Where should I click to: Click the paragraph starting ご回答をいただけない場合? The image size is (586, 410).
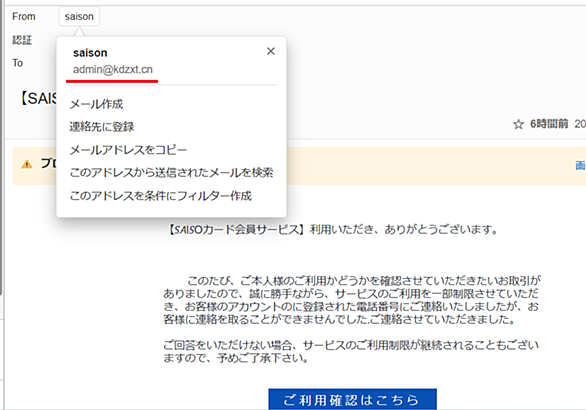[x=351, y=351]
